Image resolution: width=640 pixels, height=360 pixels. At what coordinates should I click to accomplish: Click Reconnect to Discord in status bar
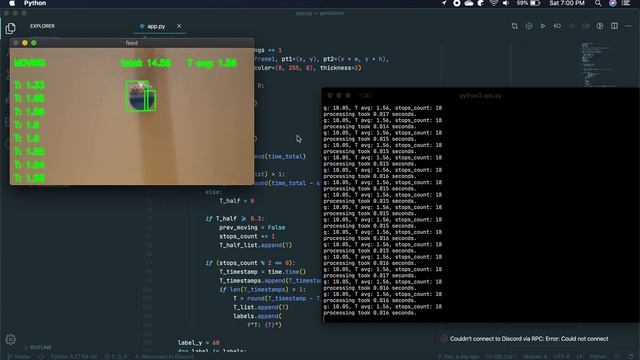pos(164,357)
